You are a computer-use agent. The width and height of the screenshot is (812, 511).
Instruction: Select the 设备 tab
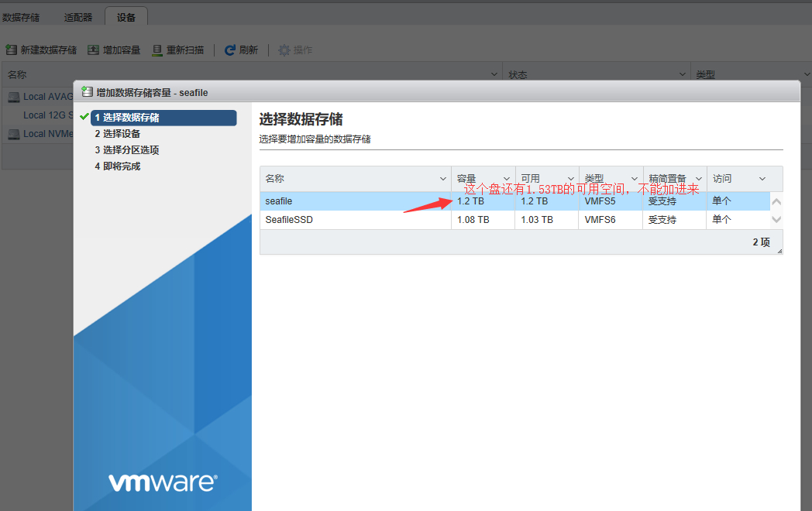[126, 17]
